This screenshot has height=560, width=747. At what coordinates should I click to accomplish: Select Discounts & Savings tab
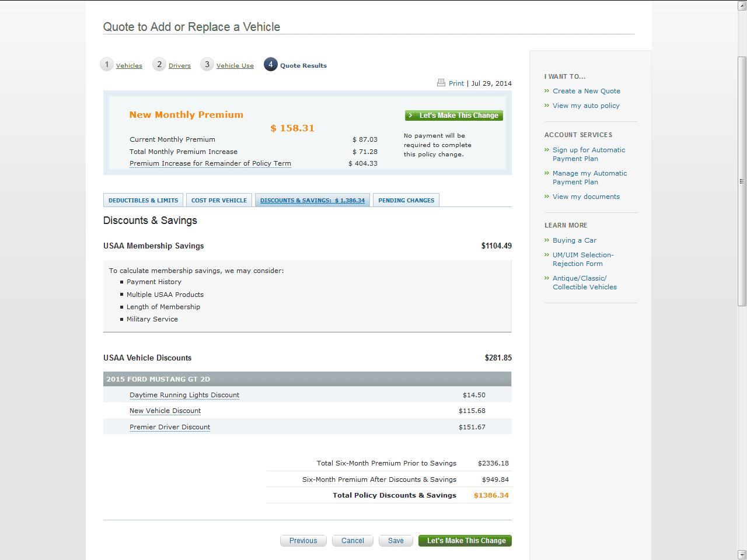[x=312, y=200]
